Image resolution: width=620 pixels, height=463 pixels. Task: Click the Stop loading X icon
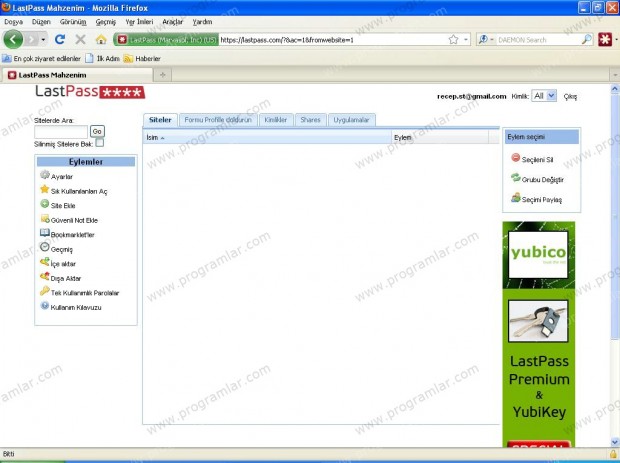(80, 39)
